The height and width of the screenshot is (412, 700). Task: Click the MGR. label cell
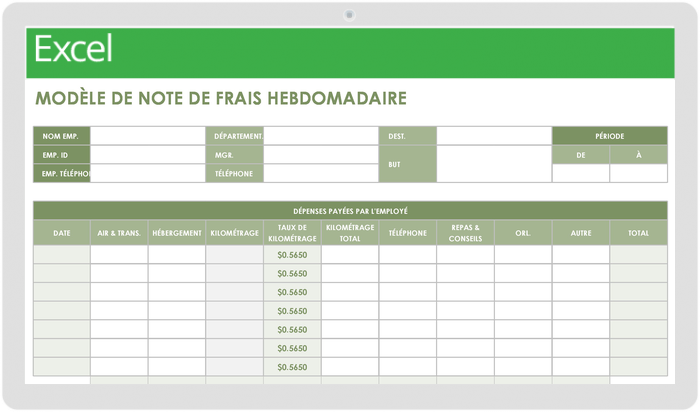(235, 155)
